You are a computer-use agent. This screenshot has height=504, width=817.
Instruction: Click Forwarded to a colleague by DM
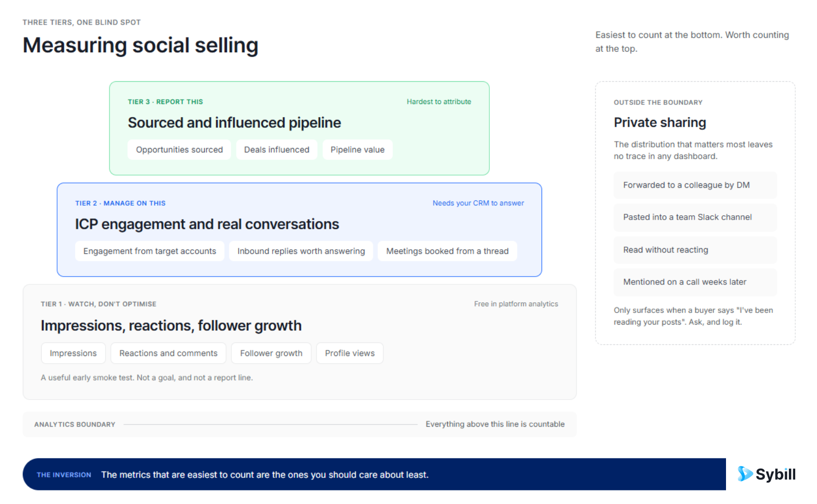(x=695, y=185)
